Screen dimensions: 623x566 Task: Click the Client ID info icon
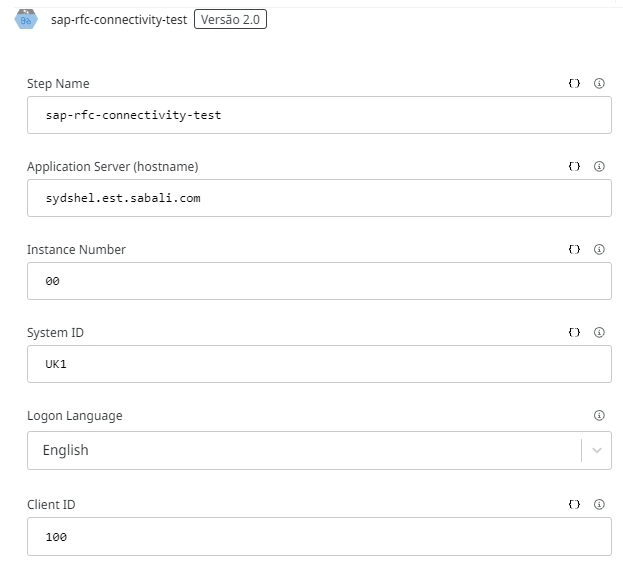tap(599, 505)
